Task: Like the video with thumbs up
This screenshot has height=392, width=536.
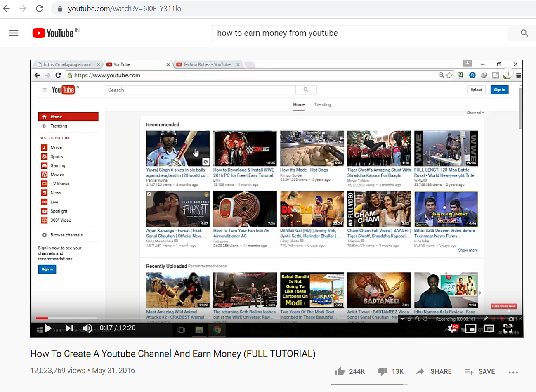Action: click(340, 371)
